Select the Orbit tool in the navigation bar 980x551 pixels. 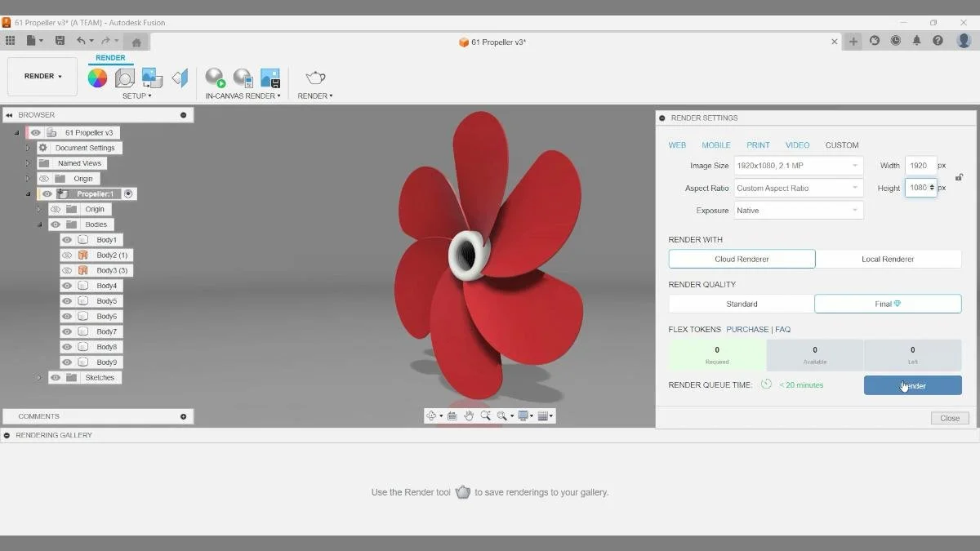[432, 415]
